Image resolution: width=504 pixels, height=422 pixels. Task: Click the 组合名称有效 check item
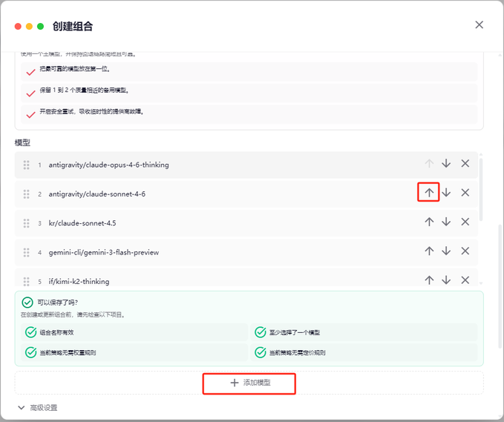pos(134,332)
